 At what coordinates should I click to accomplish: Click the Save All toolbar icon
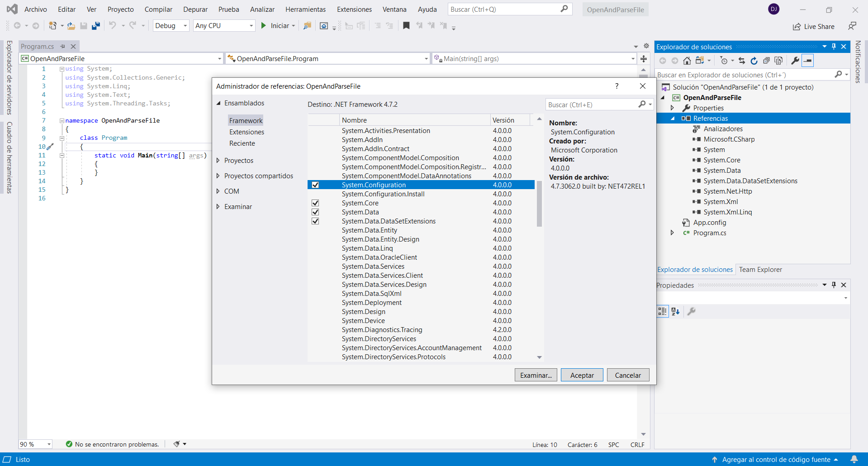point(95,26)
